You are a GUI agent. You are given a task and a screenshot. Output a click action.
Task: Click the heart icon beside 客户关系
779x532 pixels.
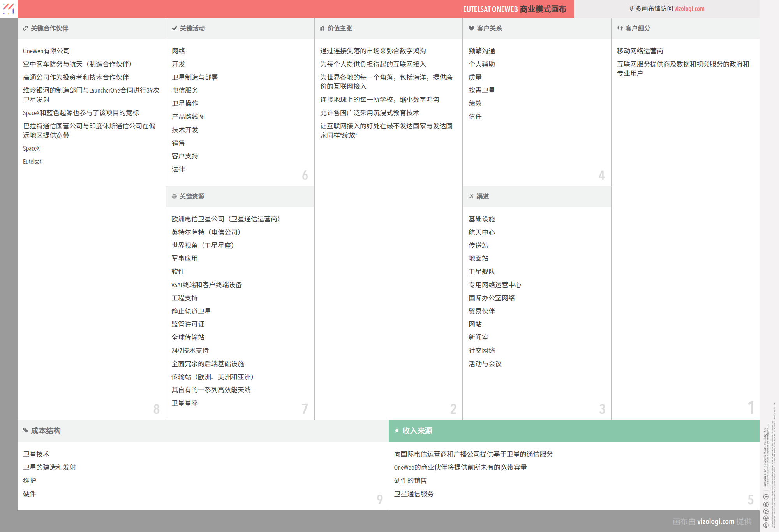(x=471, y=28)
